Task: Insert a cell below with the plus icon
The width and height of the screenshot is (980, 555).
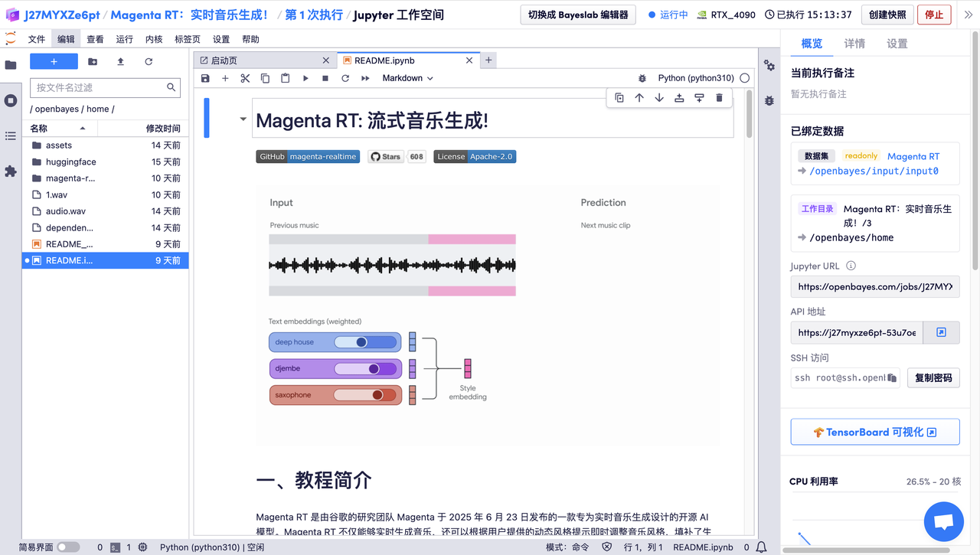Action: tap(225, 78)
